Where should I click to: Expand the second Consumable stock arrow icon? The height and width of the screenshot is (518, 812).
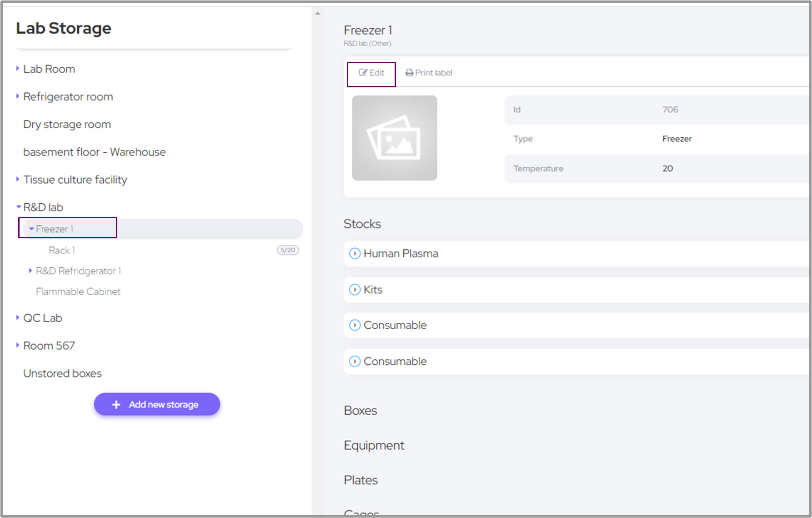(355, 361)
